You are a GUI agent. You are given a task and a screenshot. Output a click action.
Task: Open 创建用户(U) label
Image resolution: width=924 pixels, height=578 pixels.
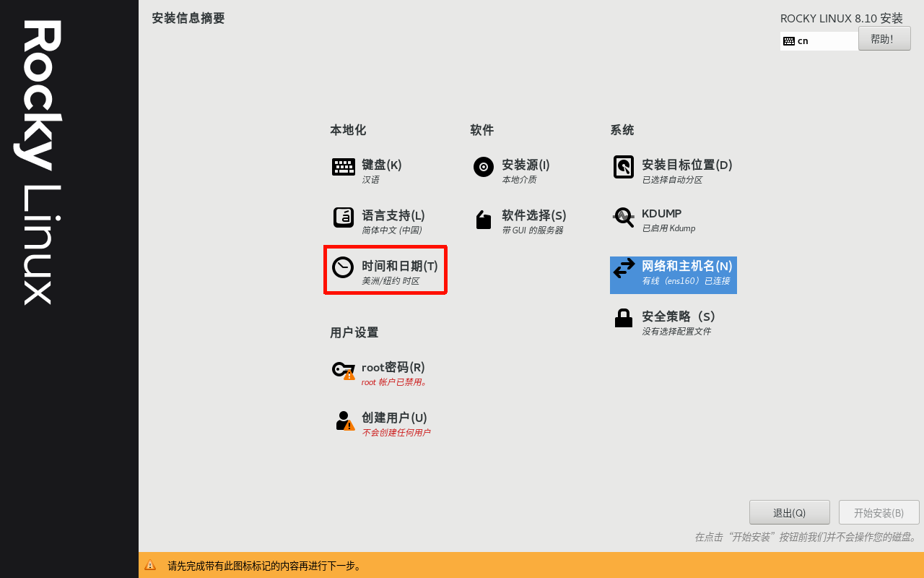tap(395, 418)
